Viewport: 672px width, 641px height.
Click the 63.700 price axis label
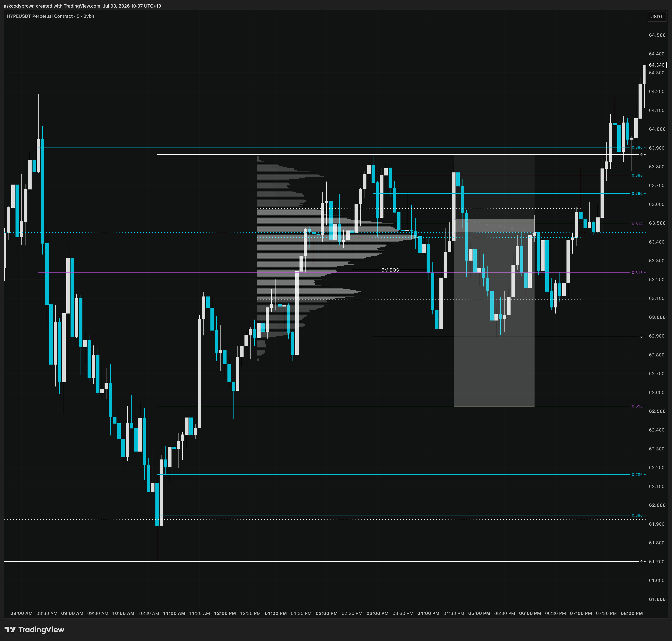tap(657, 185)
